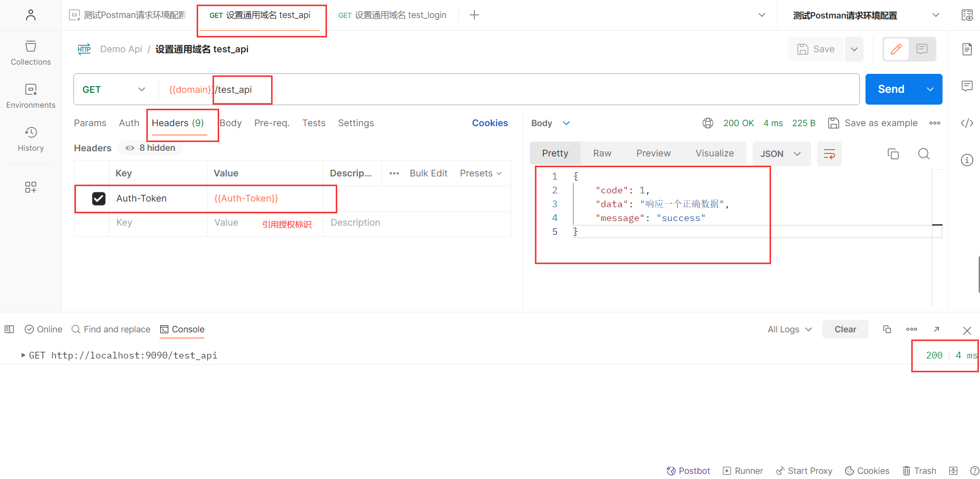Add a new request tab
This screenshot has width=980, height=479.
474,15
